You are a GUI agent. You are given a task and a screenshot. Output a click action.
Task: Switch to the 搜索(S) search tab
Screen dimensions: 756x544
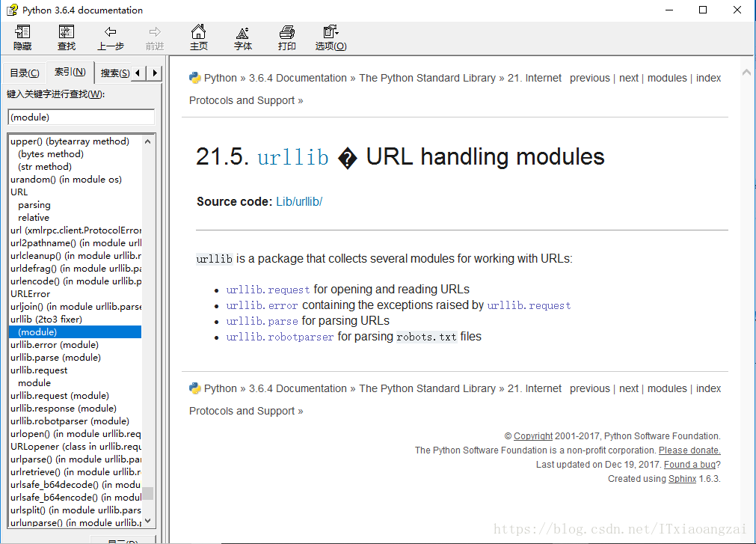coord(114,73)
